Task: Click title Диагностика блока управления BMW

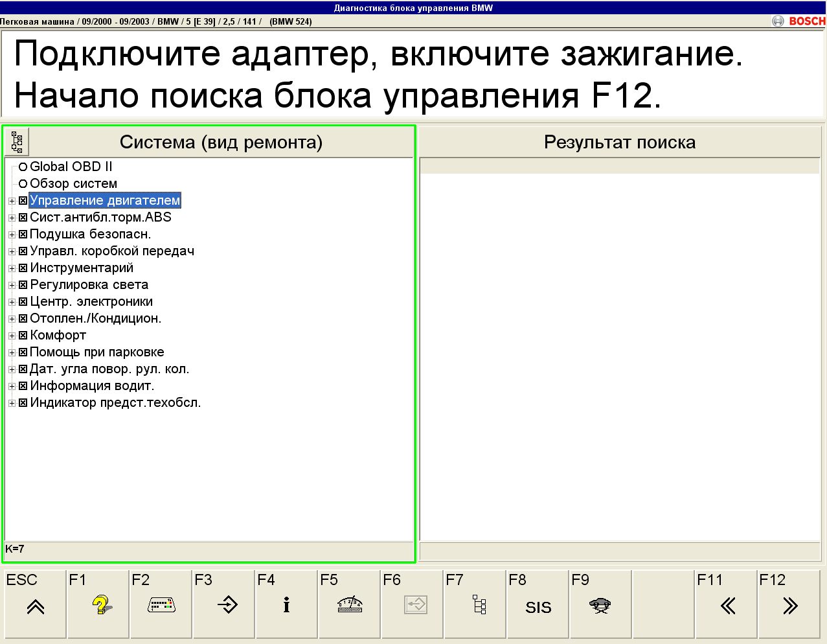Action: (x=413, y=8)
